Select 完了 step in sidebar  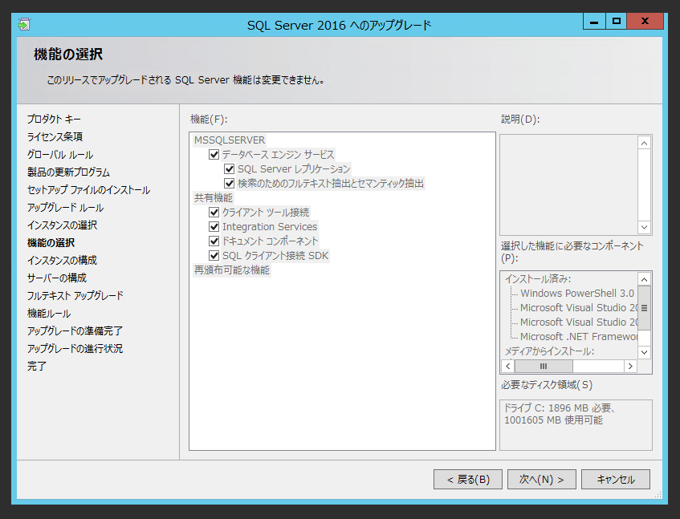tap(36, 366)
